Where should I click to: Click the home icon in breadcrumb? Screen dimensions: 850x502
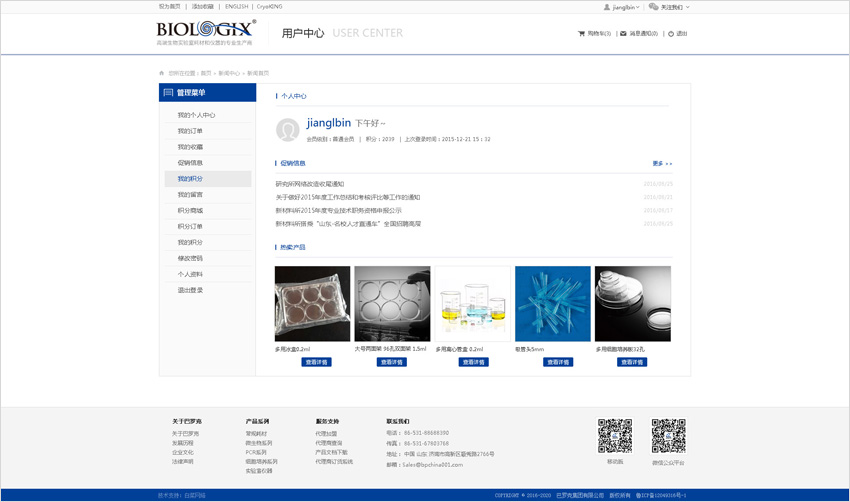click(x=162, y=73)
